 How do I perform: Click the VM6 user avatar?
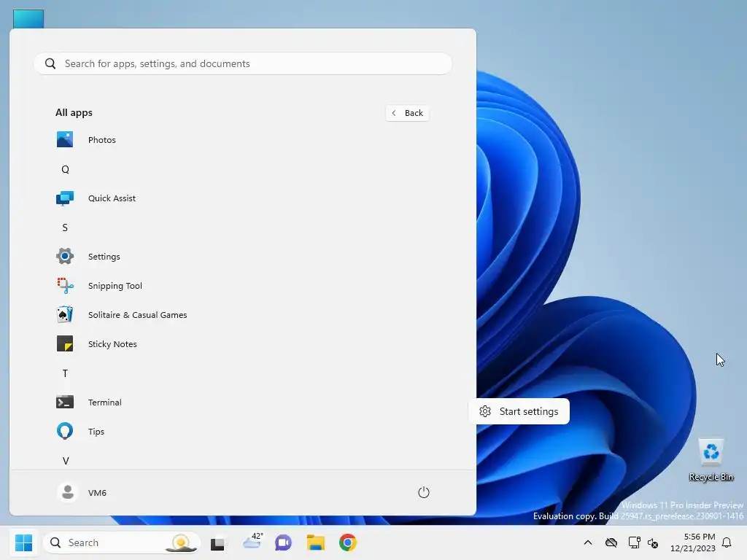tap(68, 492)
